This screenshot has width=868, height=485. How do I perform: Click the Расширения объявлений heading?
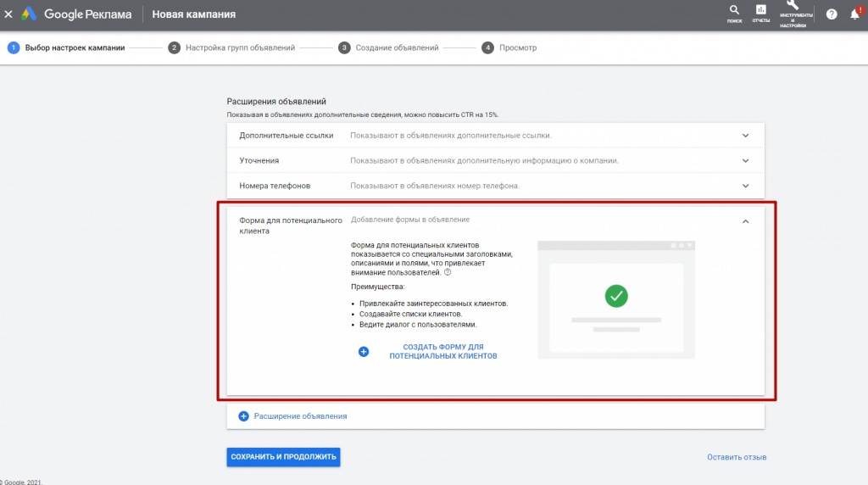point(276,101)
